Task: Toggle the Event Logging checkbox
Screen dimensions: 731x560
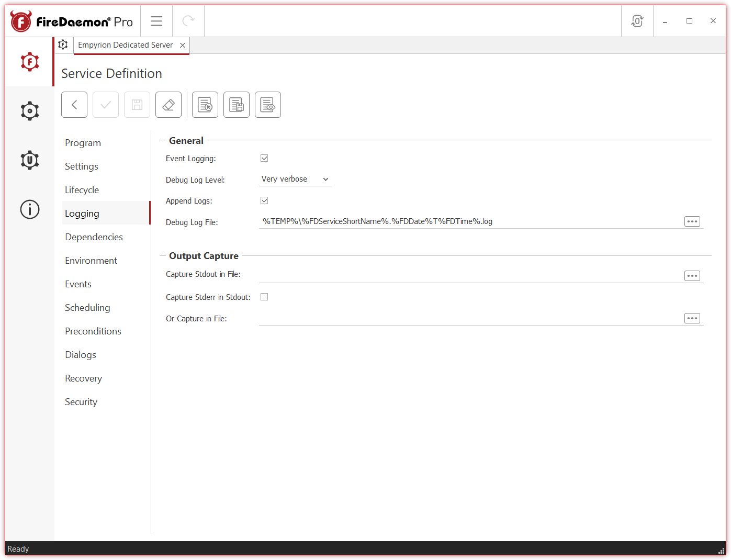Action: [x=264, y=158]
